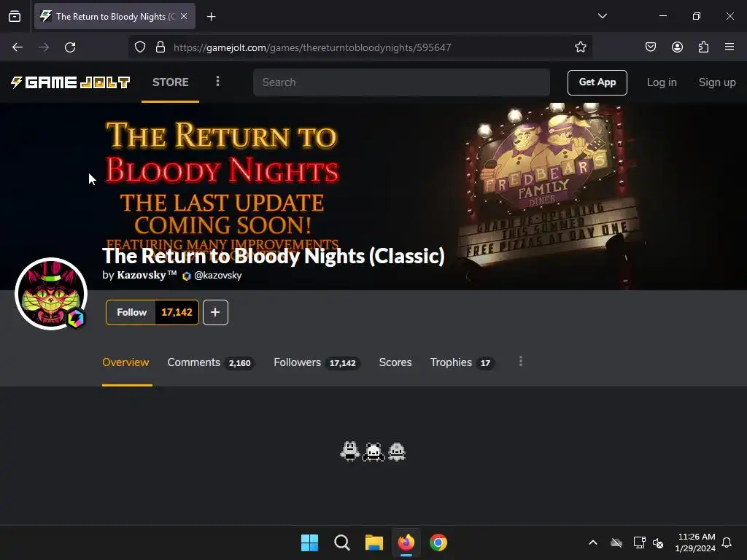The width and height of the screenshot is (747, 560).
Task: Switch to Firefox in taskbar
Action: 406,542
